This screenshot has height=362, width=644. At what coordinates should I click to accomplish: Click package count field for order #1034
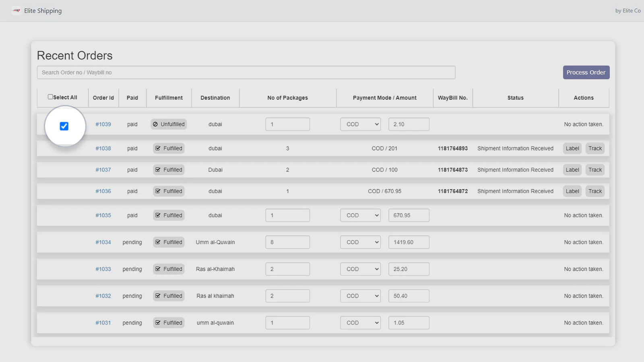287,242
